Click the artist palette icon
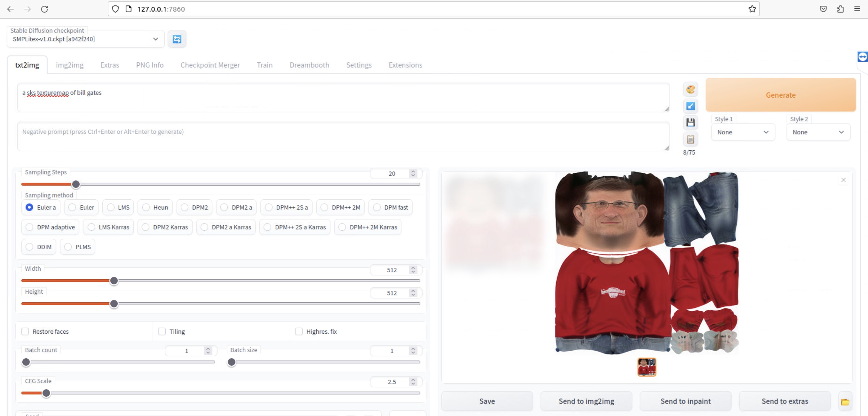Viewport: 868px width, 416px height. (x=690, y=89)
